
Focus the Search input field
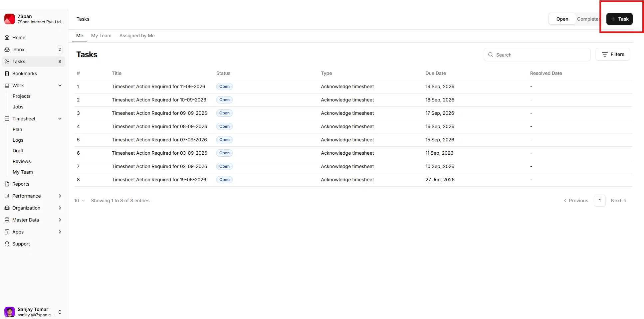[x=537, y=55]
